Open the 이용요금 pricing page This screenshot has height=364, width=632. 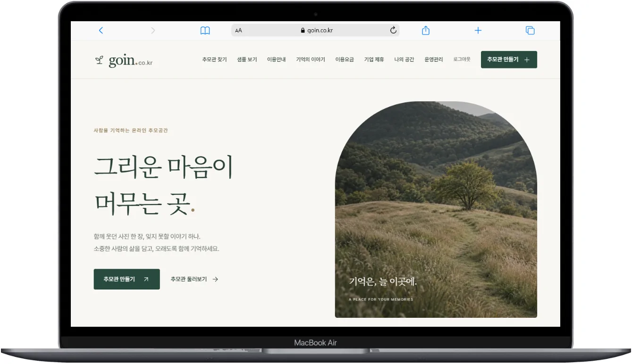coord(345,59)
